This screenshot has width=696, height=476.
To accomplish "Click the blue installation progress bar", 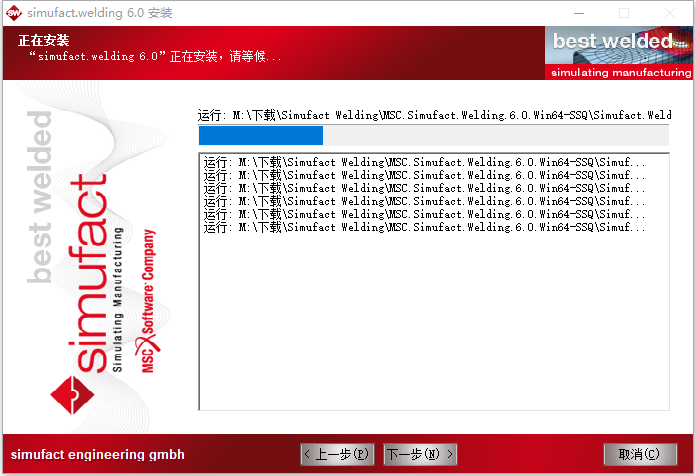I will point(434,135).
